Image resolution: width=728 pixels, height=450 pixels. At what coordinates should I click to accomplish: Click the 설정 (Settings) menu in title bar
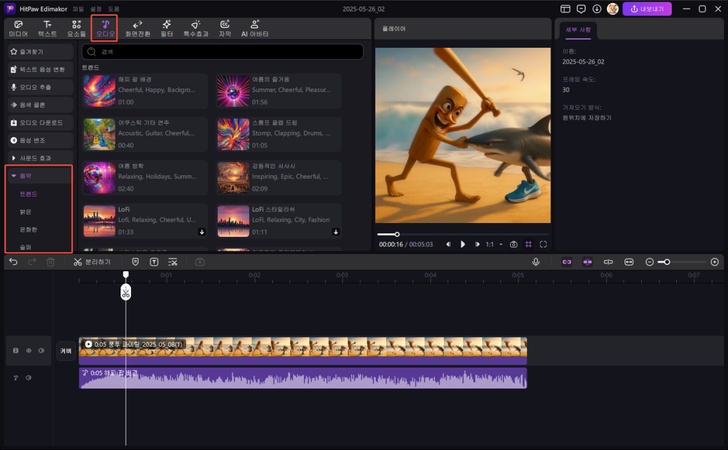(x=96, y=9)
